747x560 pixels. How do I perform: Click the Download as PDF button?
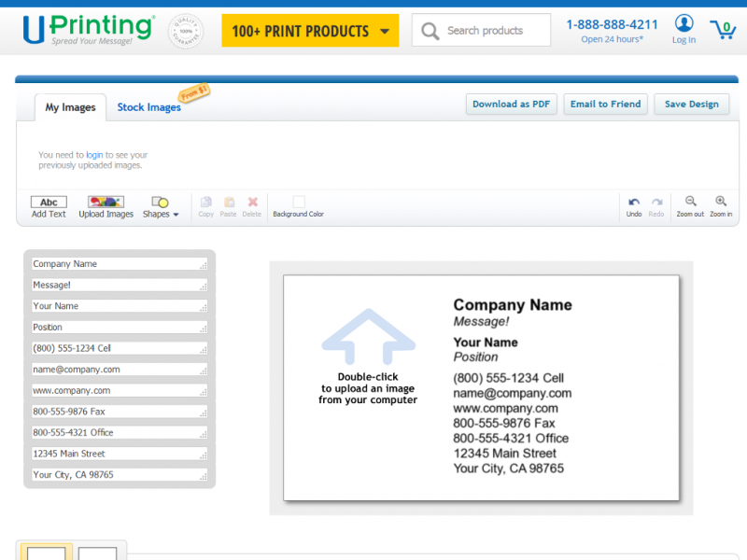pos(511,104)
